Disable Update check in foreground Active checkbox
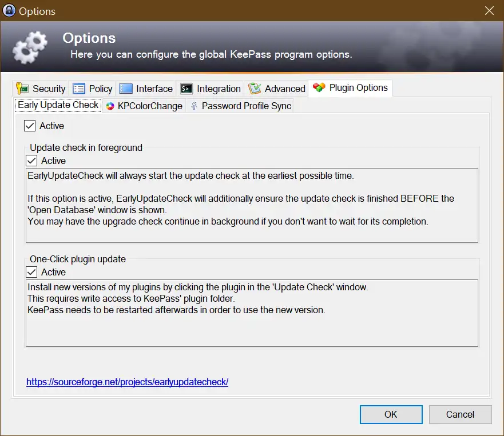Image resolution: width=504 pixels, height=436 pixels. click(x=31, y=161)
